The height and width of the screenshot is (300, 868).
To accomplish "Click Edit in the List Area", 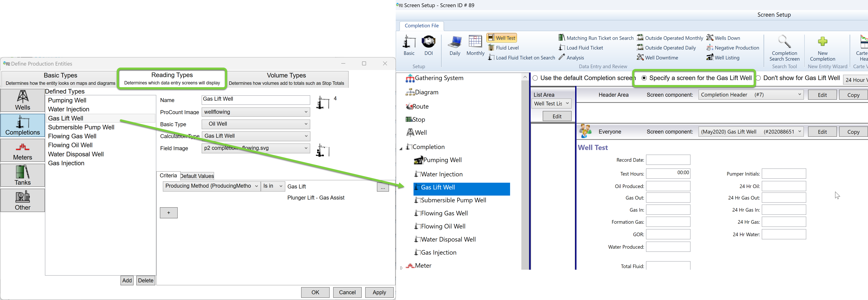I will (557, 117).
